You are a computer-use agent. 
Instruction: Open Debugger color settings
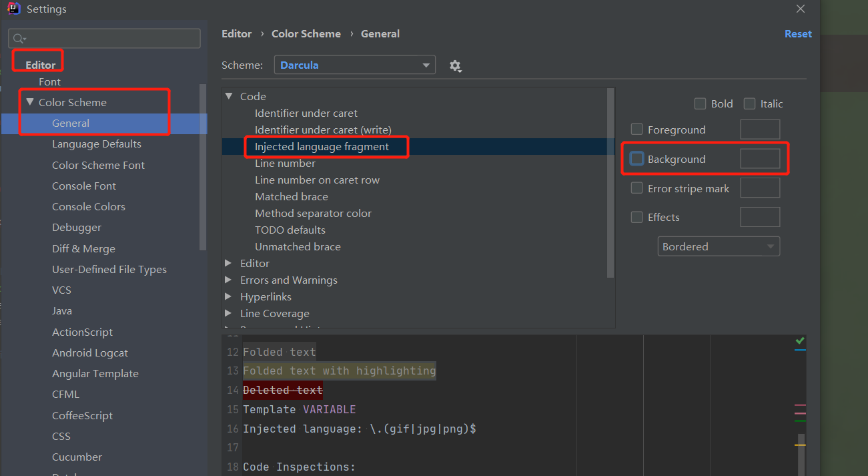(x=77, y=227)
